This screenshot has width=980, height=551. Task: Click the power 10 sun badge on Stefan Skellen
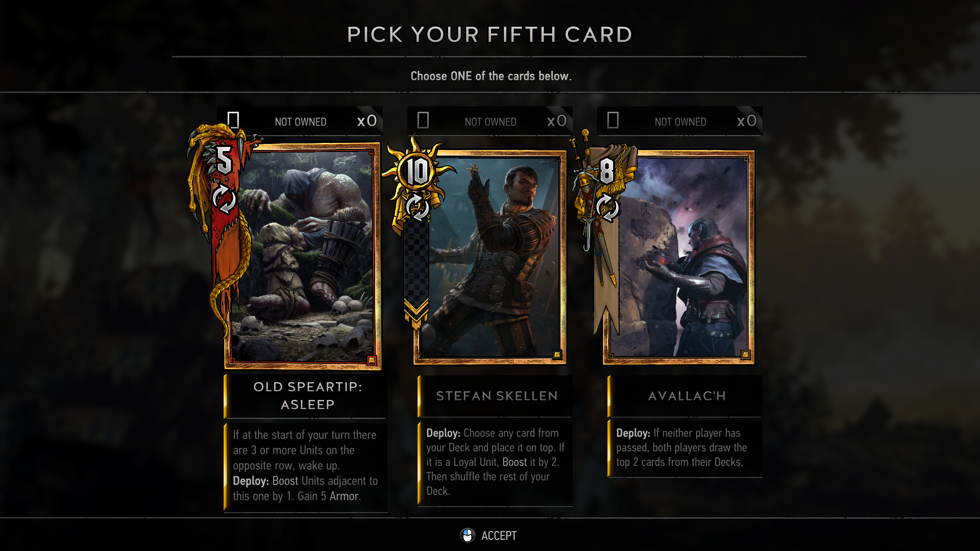pos(418,171)
